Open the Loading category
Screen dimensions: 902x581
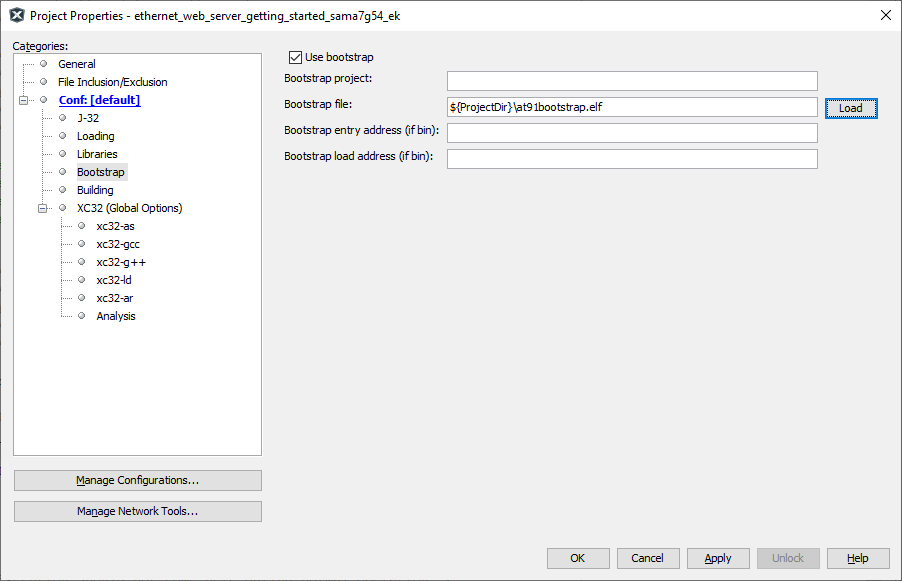95,136
